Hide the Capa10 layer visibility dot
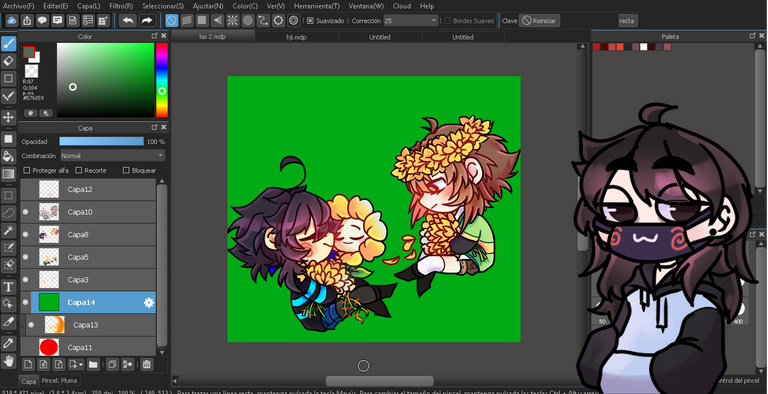This screenshot has height=394, width=768. tap(25, 212)
